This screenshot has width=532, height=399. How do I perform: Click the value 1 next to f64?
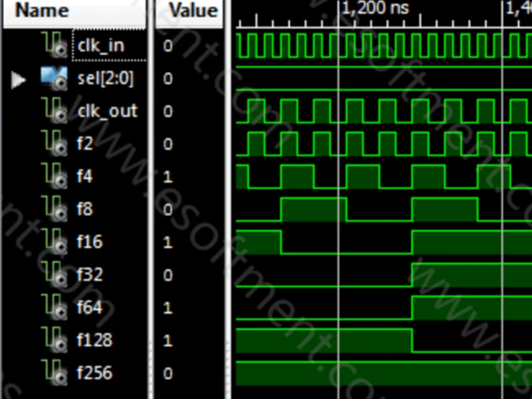(168, 307)
